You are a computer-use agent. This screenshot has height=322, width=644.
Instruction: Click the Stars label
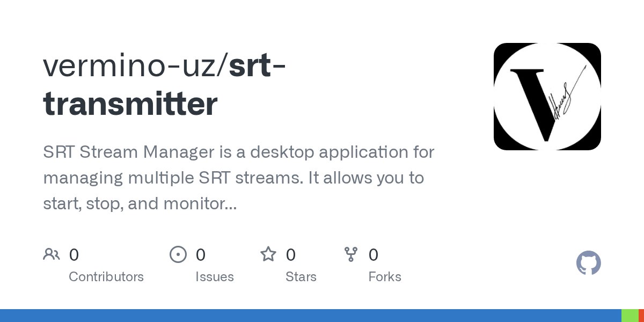pyautogui.click(x=301, y=277)
